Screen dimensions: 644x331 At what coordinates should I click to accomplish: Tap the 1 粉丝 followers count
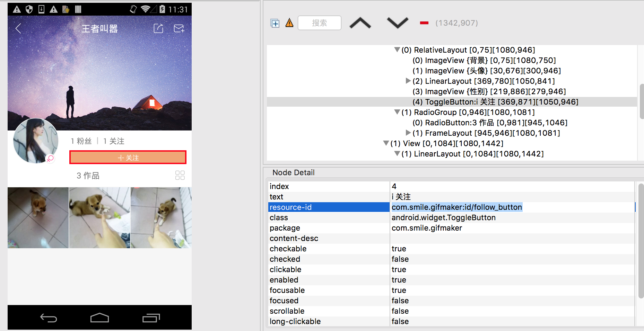[x=81, y=141]
